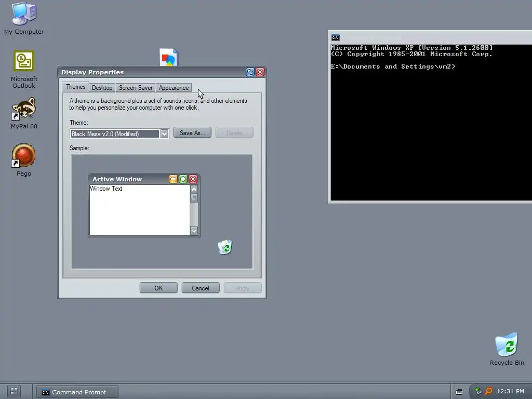Click the Display Properties title text
The height and width of the screenshot is (399, 532).
pos(92,72)
